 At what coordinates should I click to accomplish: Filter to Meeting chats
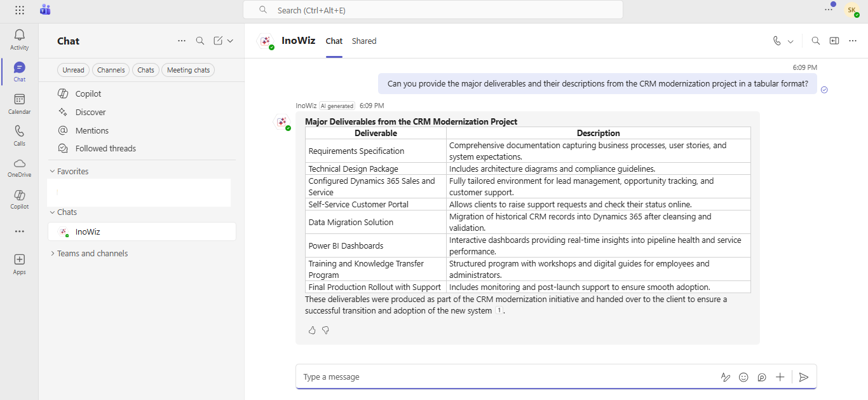pos(187,70)
